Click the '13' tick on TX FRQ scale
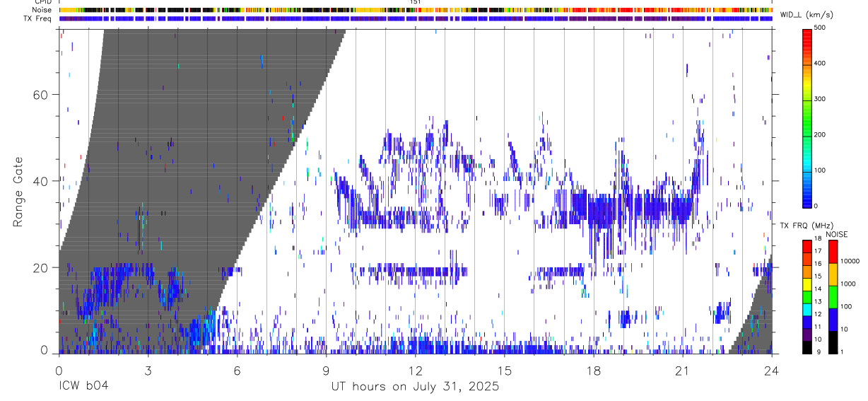 tap(819, 302)
